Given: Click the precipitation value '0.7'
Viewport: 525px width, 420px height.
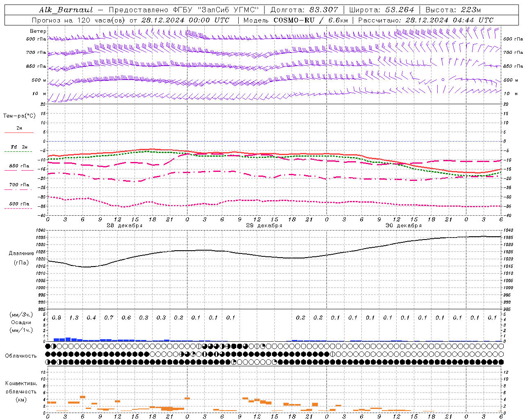Looking at the screenshot, I should point(109,318).
